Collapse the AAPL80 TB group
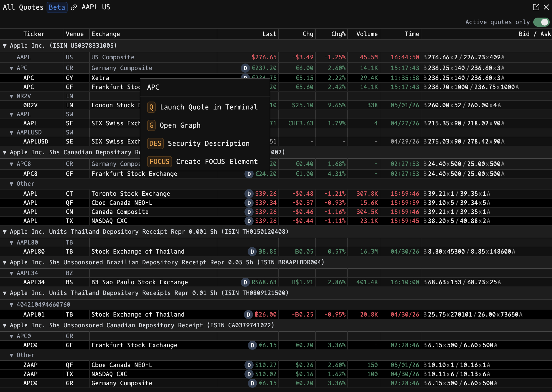Viewport: 552px width, 392px height. coord(11,243)
